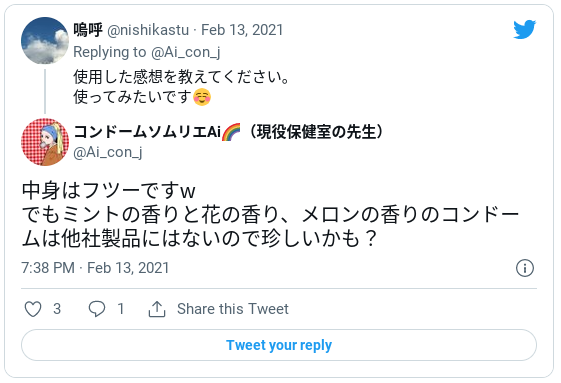Click the Tweet your reply button
Viewport: 561px width, 383px height.
(x=279, y=345)
